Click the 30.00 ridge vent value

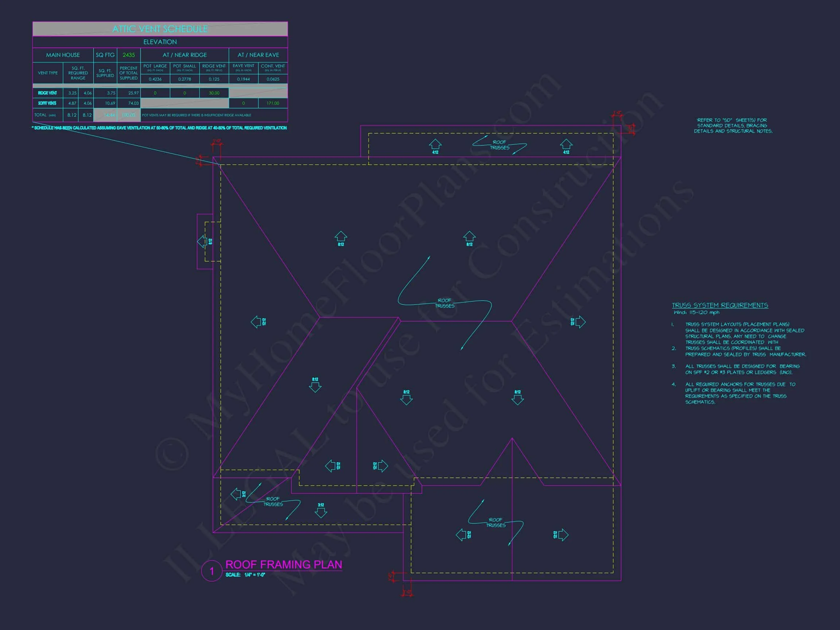click(214, 93)
